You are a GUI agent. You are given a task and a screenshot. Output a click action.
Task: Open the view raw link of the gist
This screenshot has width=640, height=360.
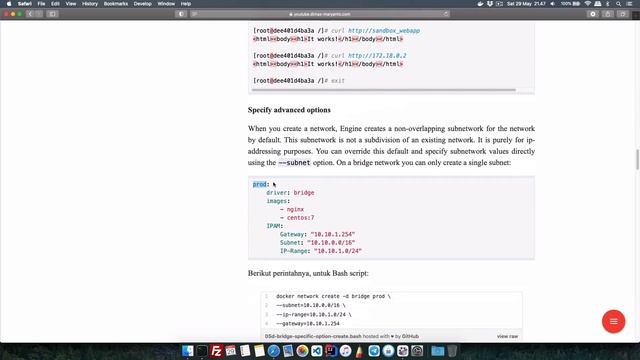tap(507, 336)
